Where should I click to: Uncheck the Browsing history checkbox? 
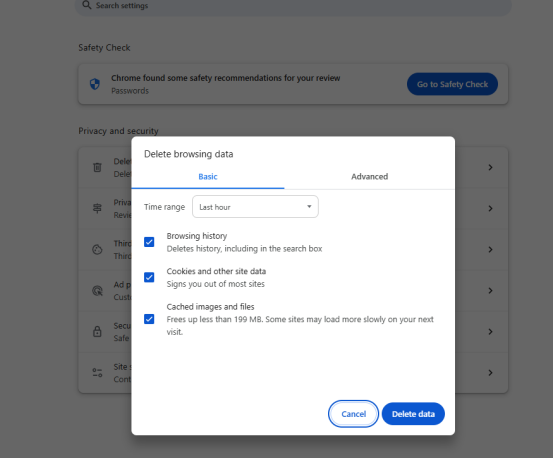pos(149,242)
